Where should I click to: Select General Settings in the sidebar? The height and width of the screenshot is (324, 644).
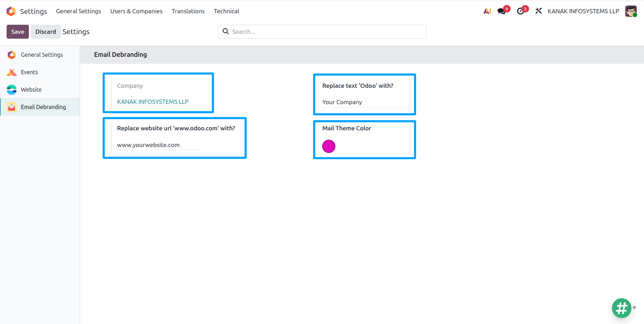coord(40,55)
